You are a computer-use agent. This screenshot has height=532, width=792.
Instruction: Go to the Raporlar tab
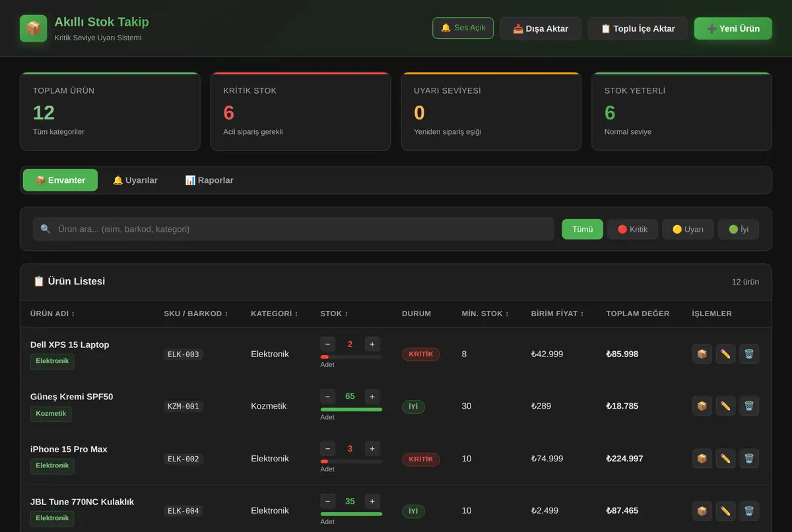209,180
